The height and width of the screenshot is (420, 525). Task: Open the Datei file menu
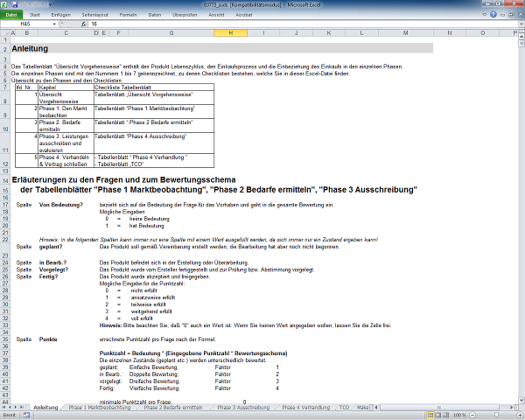[12, 15]
